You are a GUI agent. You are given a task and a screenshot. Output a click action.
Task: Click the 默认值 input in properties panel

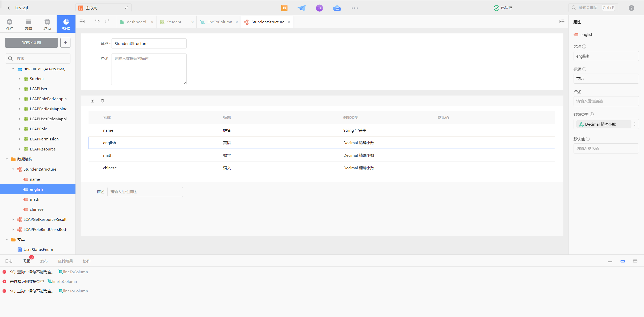click(x=606, y=148)
